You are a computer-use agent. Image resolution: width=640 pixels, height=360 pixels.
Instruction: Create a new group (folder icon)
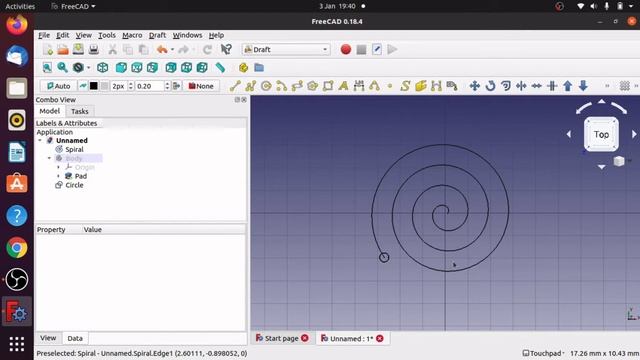(259, 68)
